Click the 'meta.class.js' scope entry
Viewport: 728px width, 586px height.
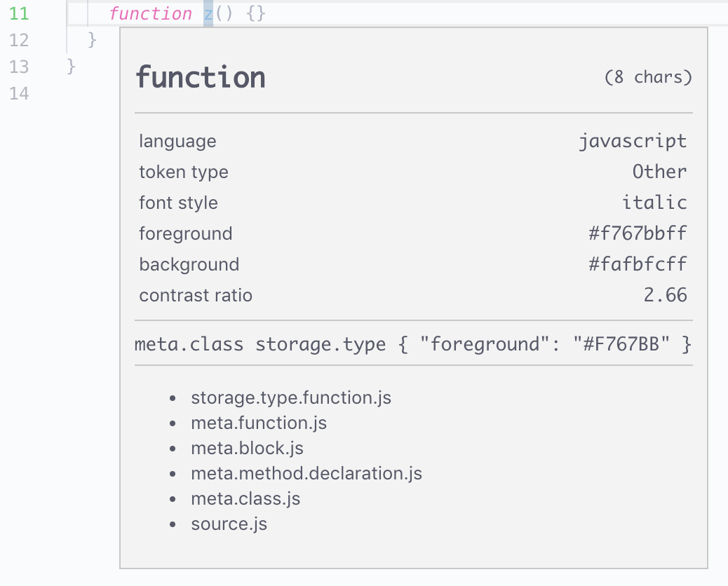tap(245, 499)
